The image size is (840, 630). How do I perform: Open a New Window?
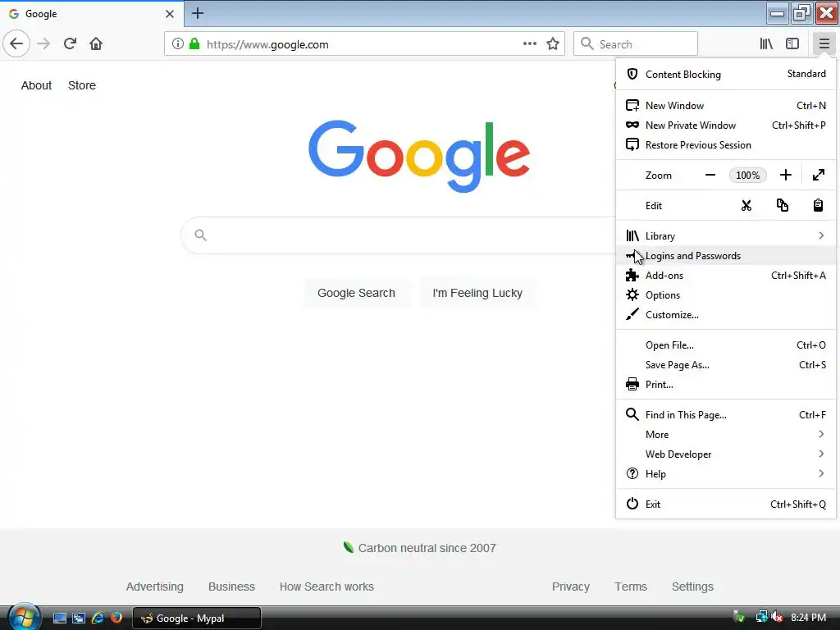(726, 106)
